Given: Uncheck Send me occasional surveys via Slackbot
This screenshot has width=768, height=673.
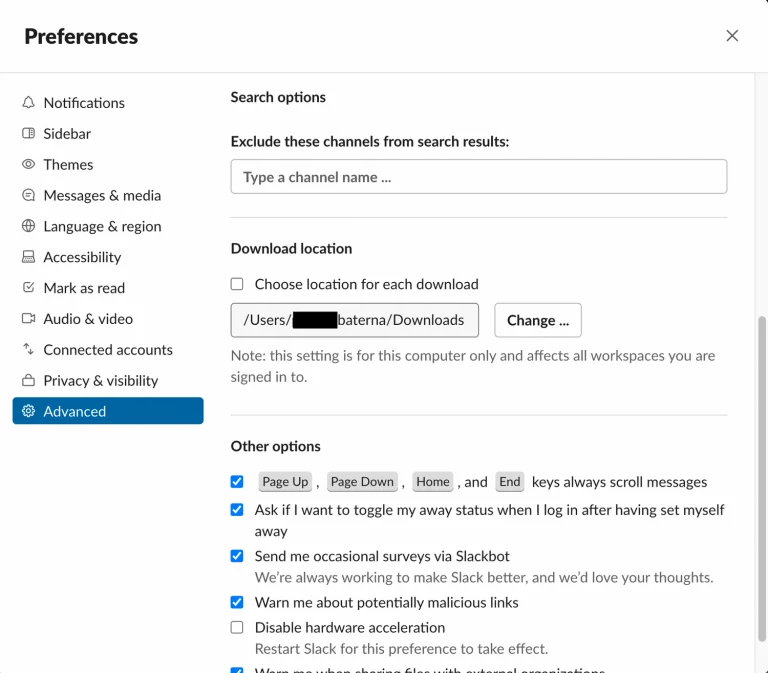Looking at the screenshot, I should (x=237, y=557).
